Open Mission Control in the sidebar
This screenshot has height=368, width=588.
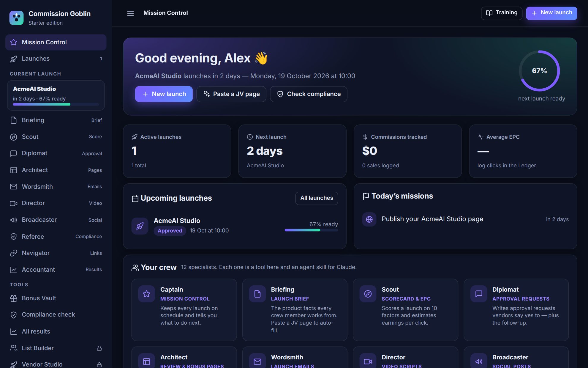point(56,42)
